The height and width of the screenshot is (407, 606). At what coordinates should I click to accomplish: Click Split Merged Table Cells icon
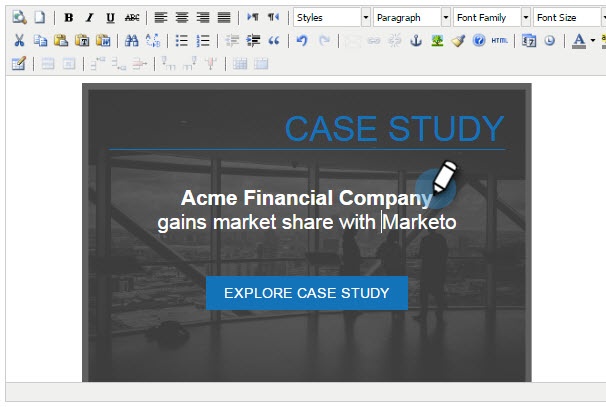[x=240, y=63]
